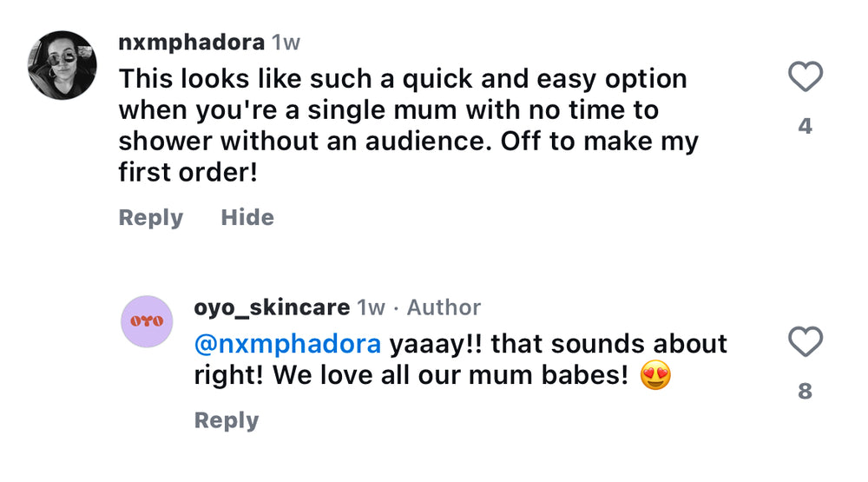Click the "yaaay!! that sounds about" reply text
The width and height of the screenshot is (868, 482).
pyautogui.click(x=557, y=344)
